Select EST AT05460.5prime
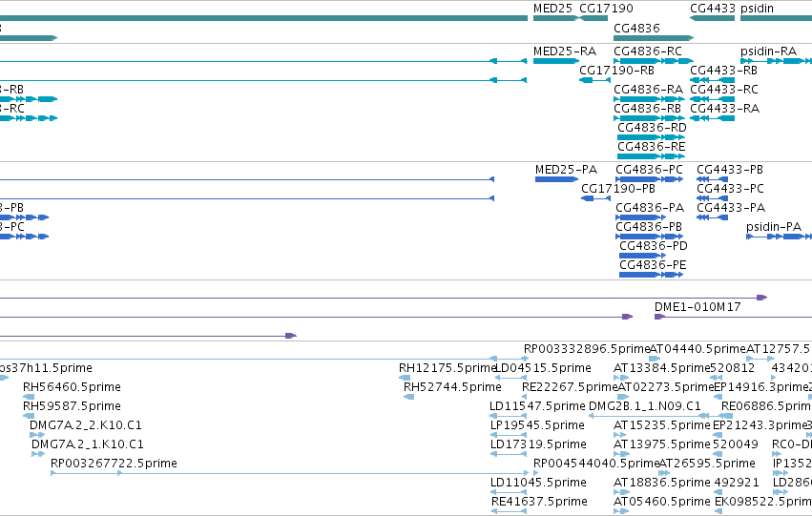 click(x=662, y=503)
